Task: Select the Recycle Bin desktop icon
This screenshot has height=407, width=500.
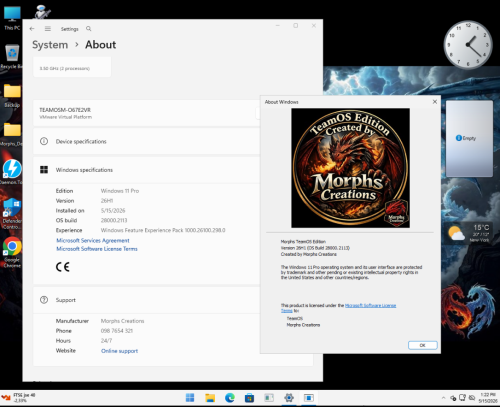Action: (x=12, y=56)
